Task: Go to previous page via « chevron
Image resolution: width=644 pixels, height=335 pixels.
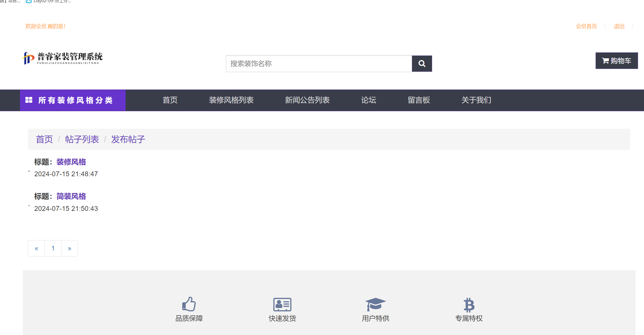Action: point(36,248)
